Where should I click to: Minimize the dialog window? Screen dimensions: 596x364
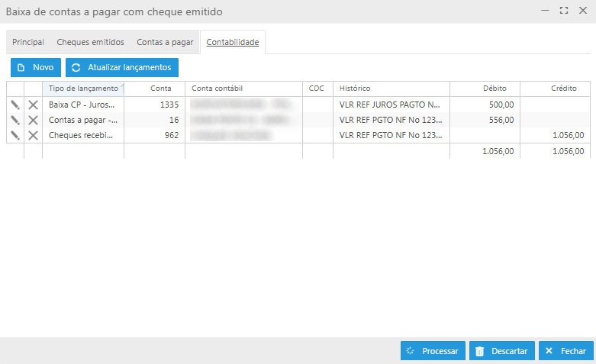coord(545,11)
